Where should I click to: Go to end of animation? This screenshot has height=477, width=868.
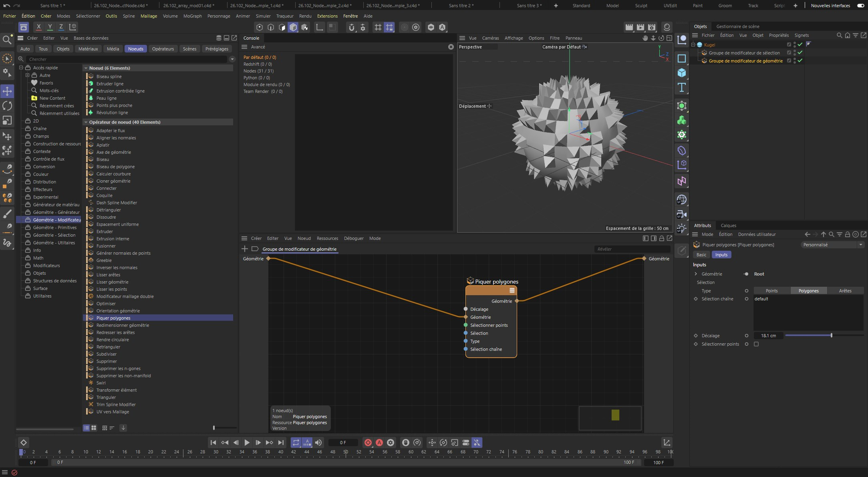[281, 443]
